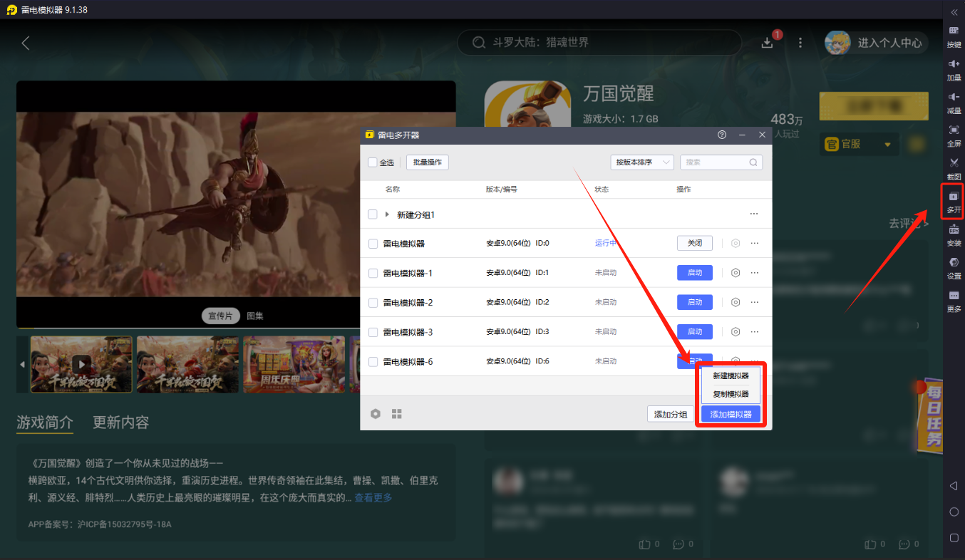The width and height of the screenshot is (965, 560).
Task: Collapse sidebar with double chevron icon
Action: [x=954, y=12]
